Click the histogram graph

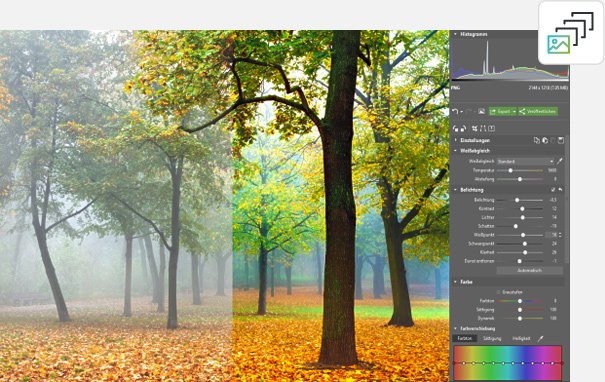tap(510, 60)
